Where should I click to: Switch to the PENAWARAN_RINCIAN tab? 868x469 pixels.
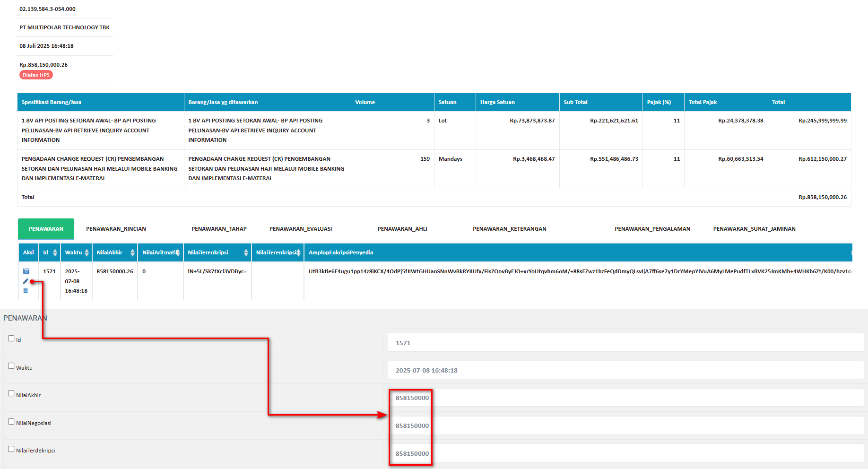tap(116, 229)
